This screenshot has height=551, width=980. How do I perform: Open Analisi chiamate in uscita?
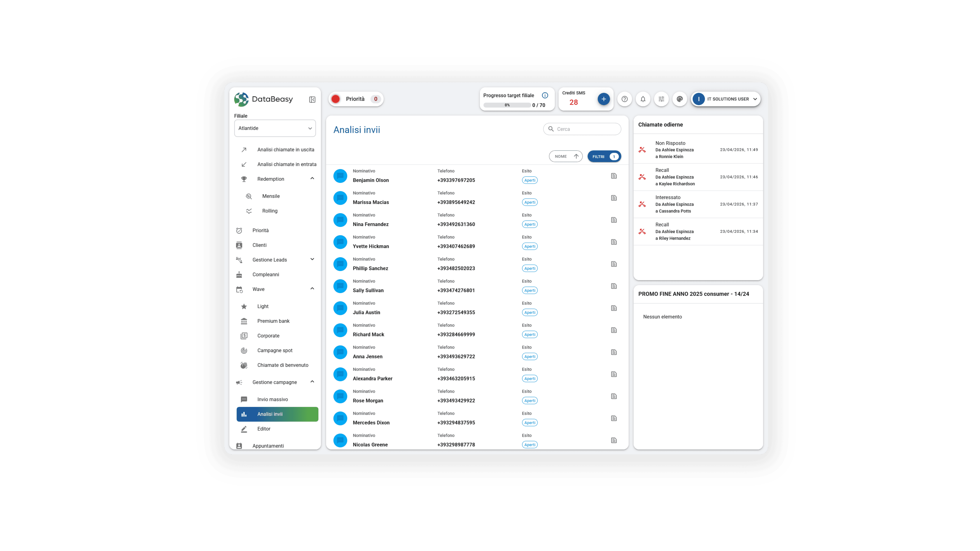(285, 149)
